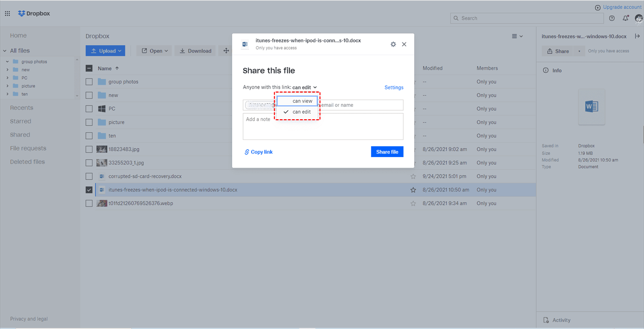The height and width of the screenshot is (329, 644).
Task: Click the Dropbox logo
Action: (34, 14)
